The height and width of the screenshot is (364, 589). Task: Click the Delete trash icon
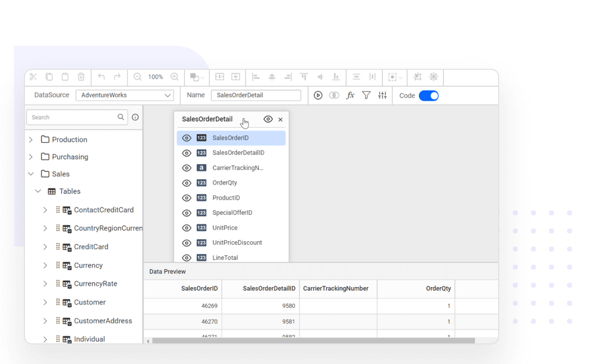click(x=81, y=77)
